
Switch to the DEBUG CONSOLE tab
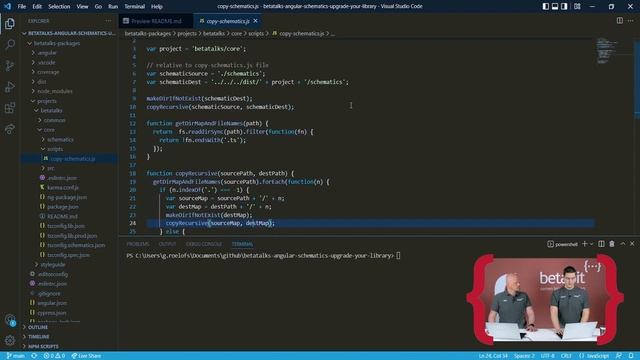tap(204, 244)
